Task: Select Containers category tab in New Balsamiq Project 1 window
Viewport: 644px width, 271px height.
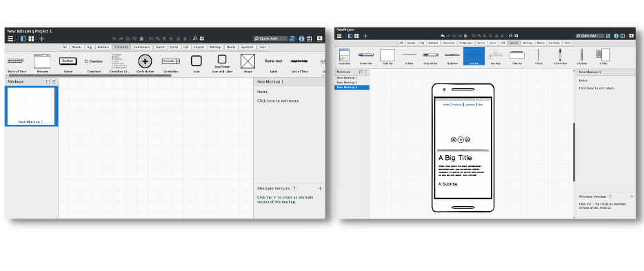Action: (x=142, y=47)
